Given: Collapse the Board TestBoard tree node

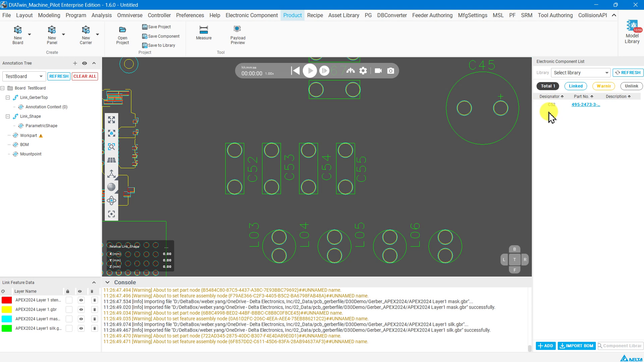Looking at the screenshot, I should click(x=3, y=88).
